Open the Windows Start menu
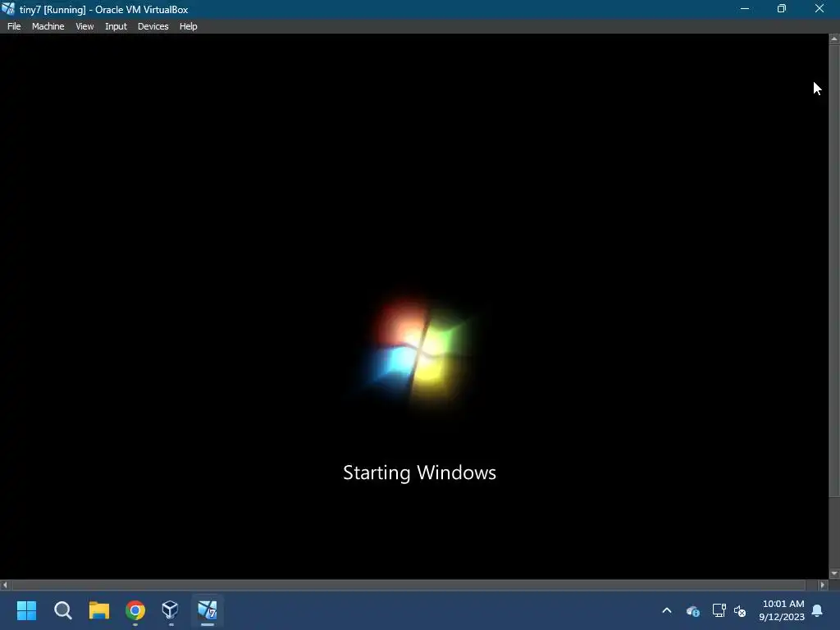 (x=26, y=610)
